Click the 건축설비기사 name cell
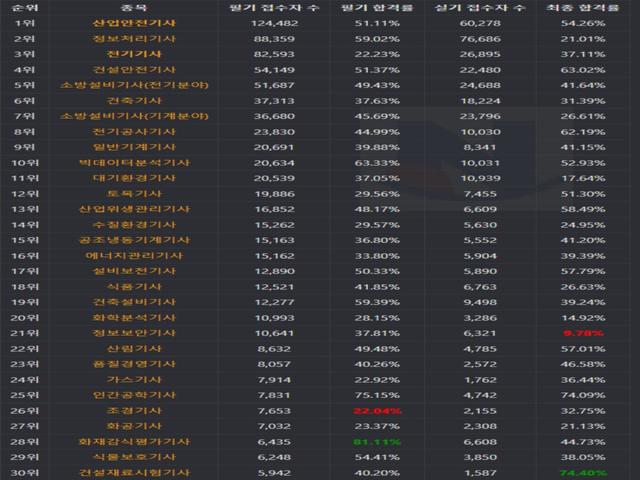 (134, 302)
